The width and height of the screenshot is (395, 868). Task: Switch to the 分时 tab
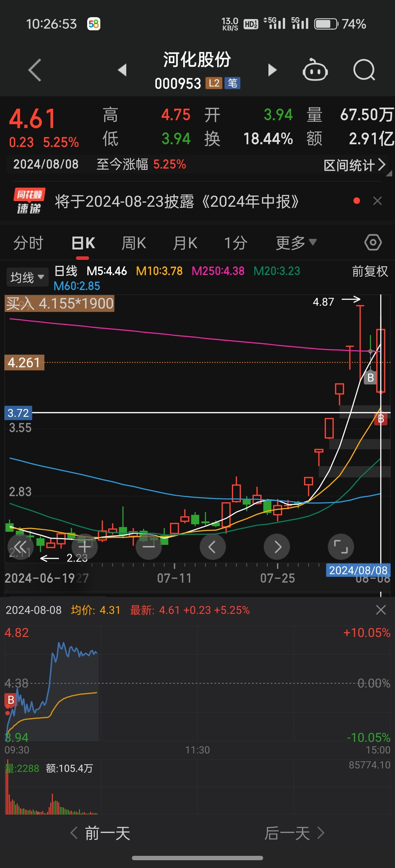[x=28, y=243]
